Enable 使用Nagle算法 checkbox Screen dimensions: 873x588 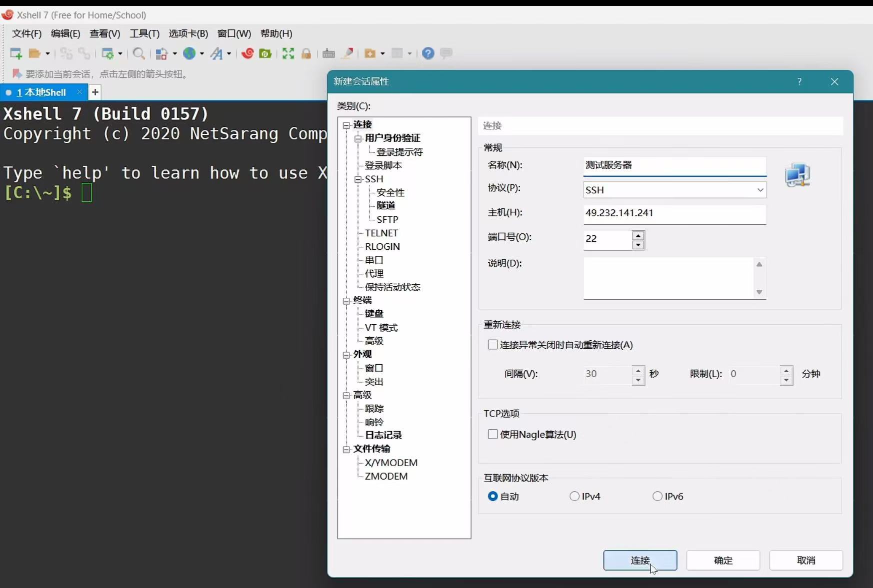493,434
